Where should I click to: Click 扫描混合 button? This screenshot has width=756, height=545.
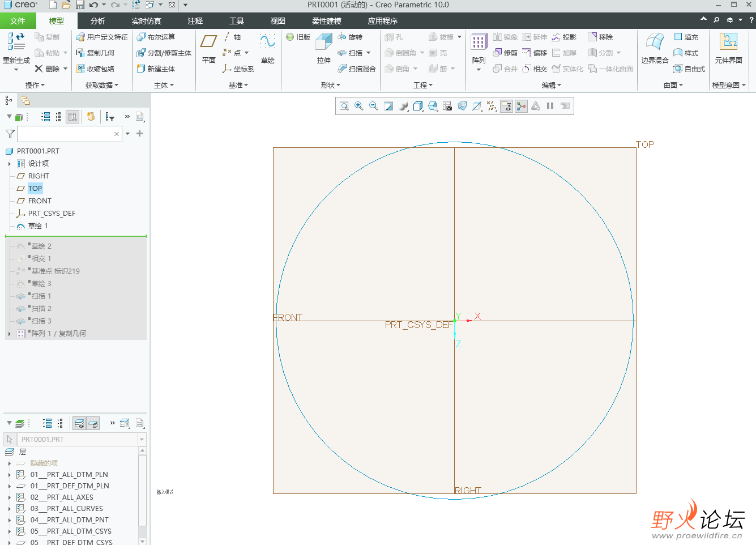tap(357, 69)
